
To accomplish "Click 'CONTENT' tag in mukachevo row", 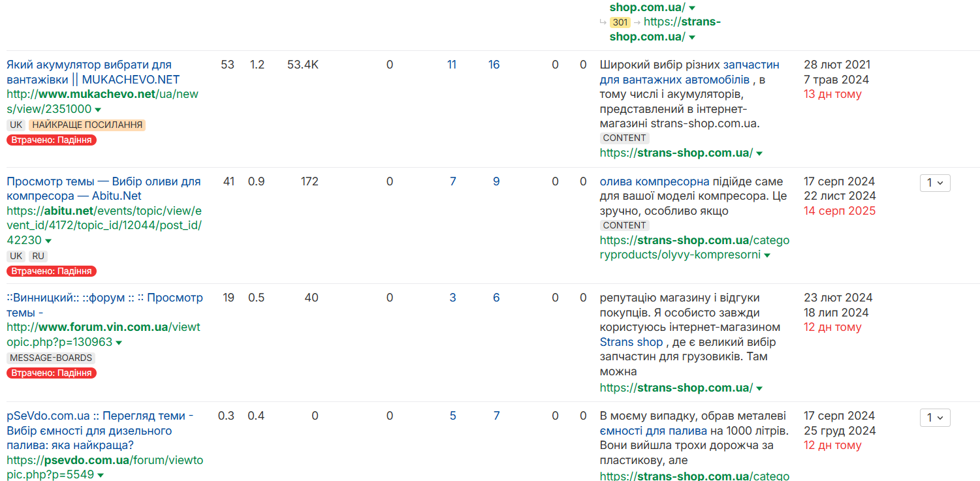I will 624,138.
